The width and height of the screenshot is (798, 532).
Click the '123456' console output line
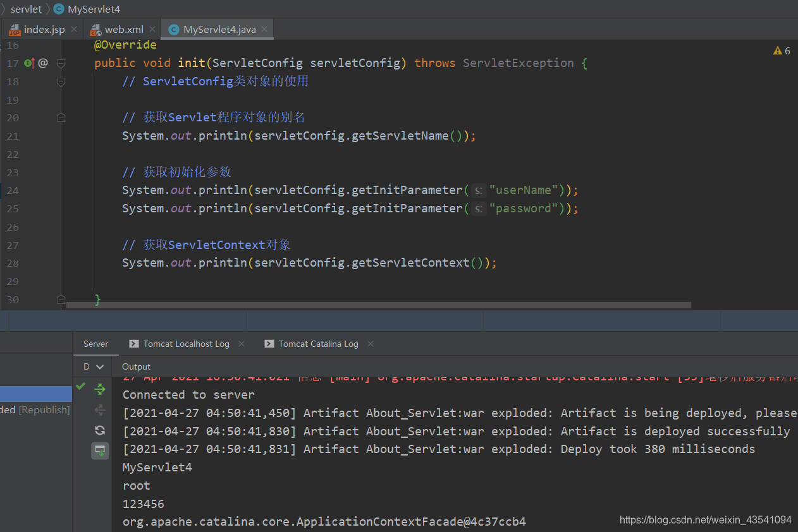144,504
